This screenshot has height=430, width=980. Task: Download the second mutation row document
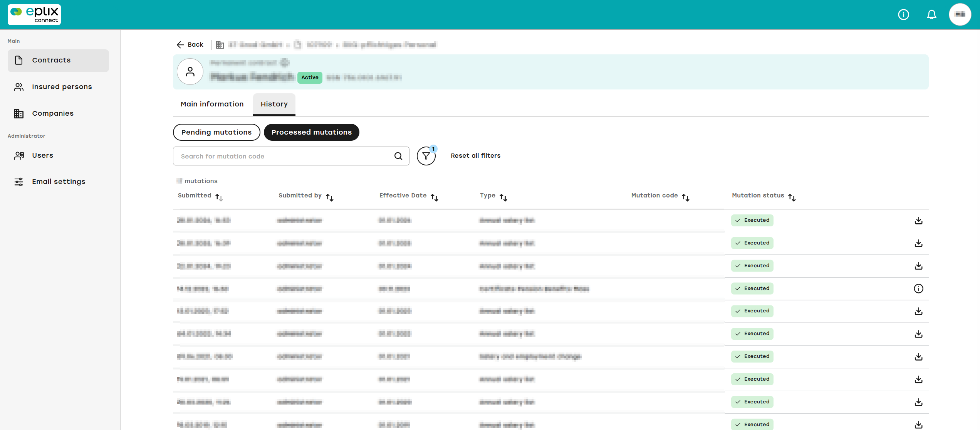pos(918,243)
